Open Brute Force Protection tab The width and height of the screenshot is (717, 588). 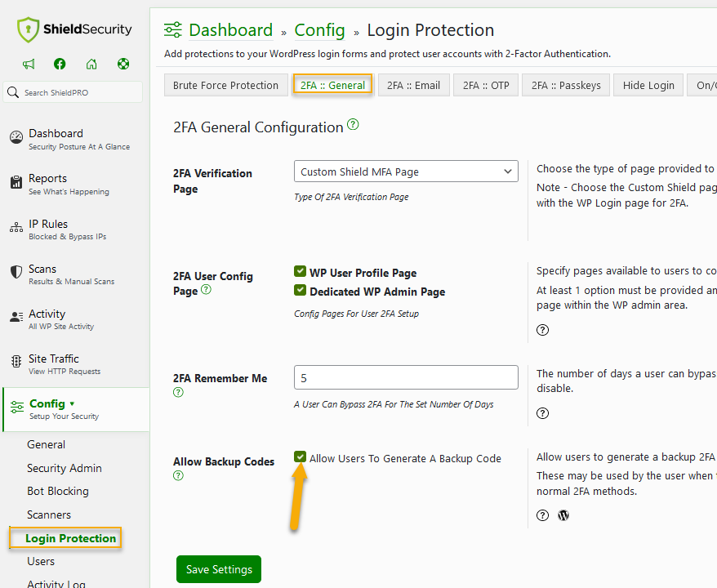(226, 86)
